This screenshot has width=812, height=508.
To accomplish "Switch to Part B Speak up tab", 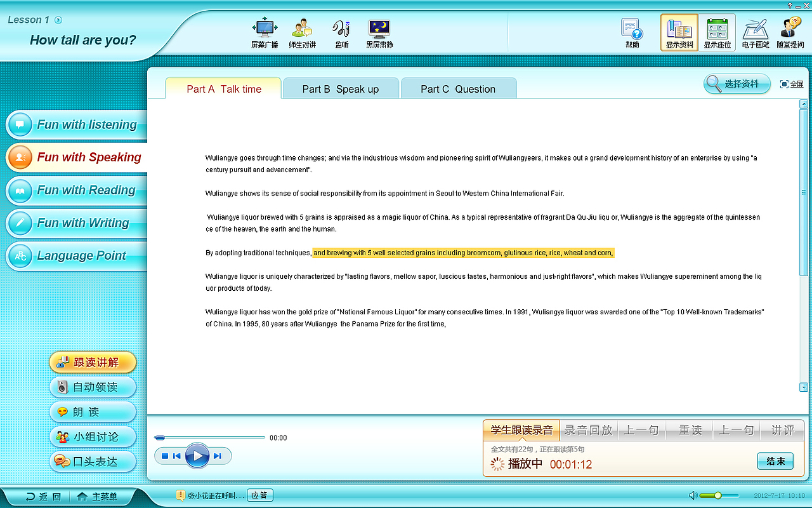I will coord(341,89).
